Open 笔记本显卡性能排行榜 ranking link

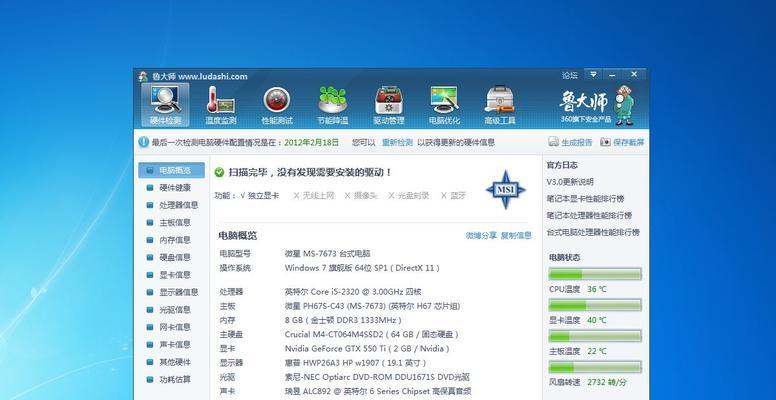click(x=585, y=199)
